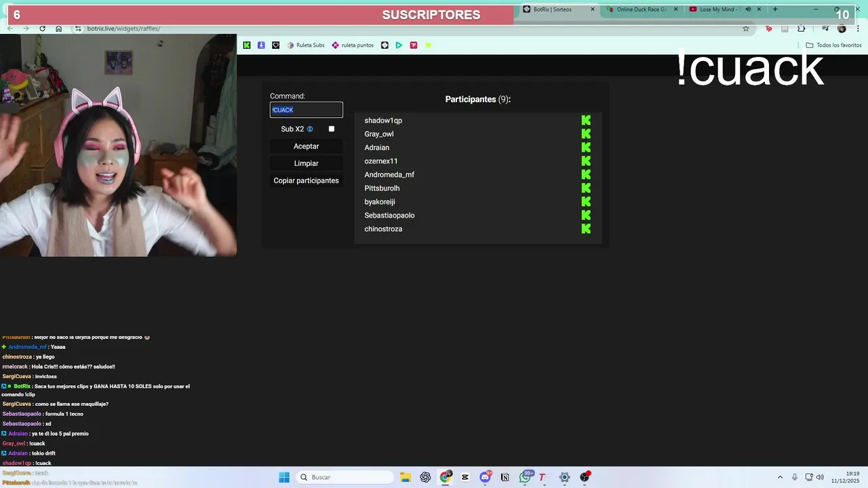868x488 pixels.
Task: Click the Kick icon beside Pittsburolh
Action: (586, 188)
